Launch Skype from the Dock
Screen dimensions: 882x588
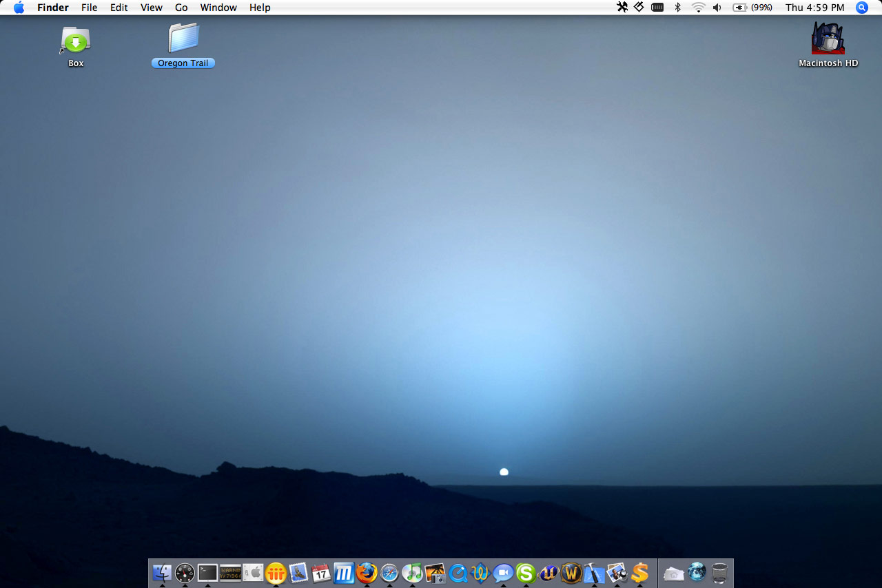coord(526,572)
